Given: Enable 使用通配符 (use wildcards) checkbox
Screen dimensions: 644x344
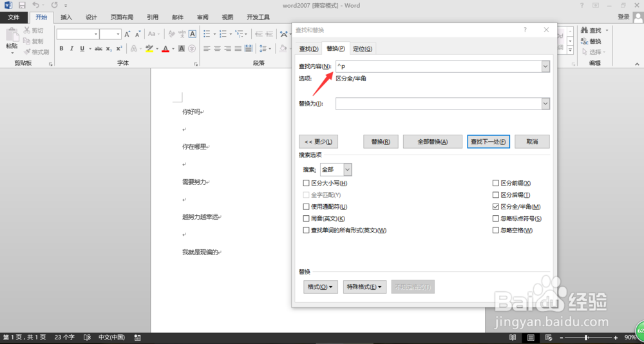Looking at the screenshot, I should coord(305,207).
